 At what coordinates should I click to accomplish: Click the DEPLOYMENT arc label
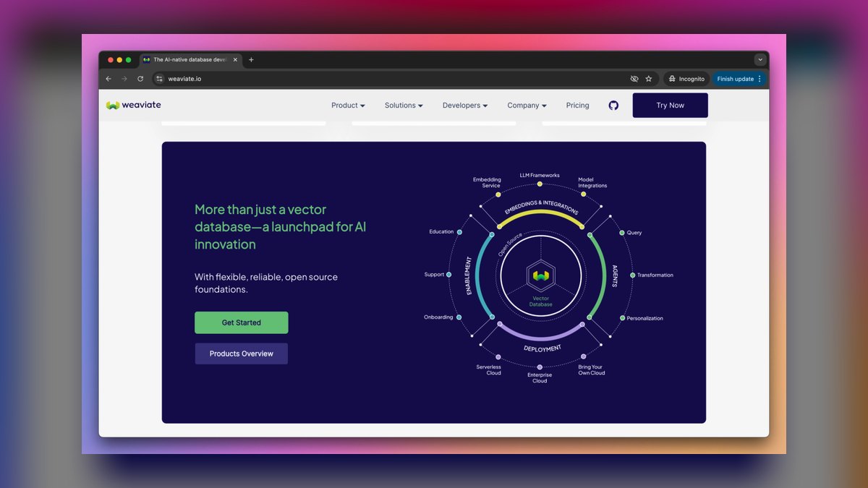point(542,348)
